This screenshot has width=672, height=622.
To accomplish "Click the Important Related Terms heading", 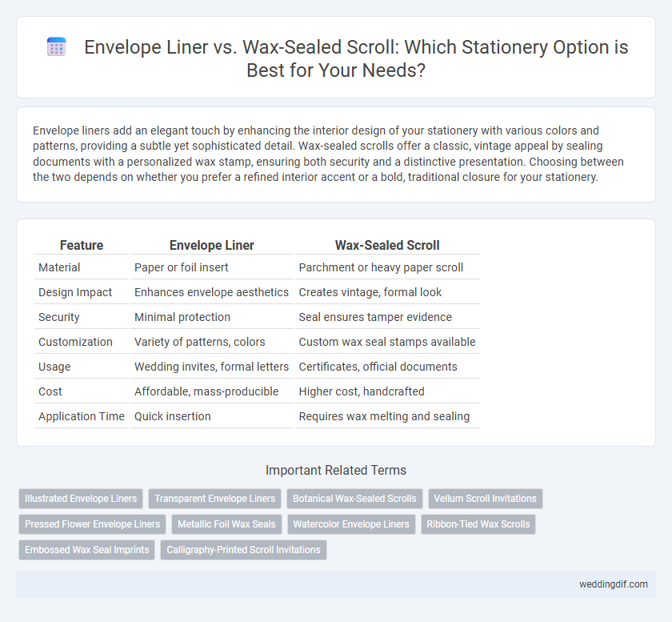I will 336,470.
